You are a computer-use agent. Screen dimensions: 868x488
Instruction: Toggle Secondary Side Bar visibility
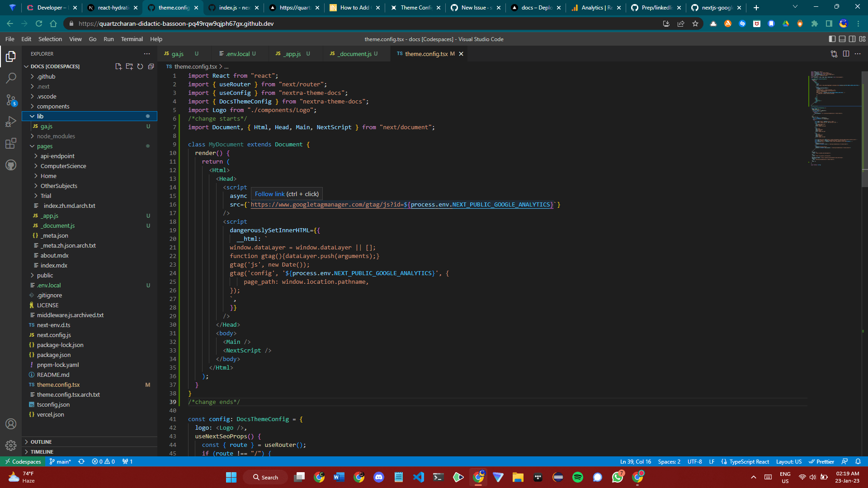[x=852, y=39]
